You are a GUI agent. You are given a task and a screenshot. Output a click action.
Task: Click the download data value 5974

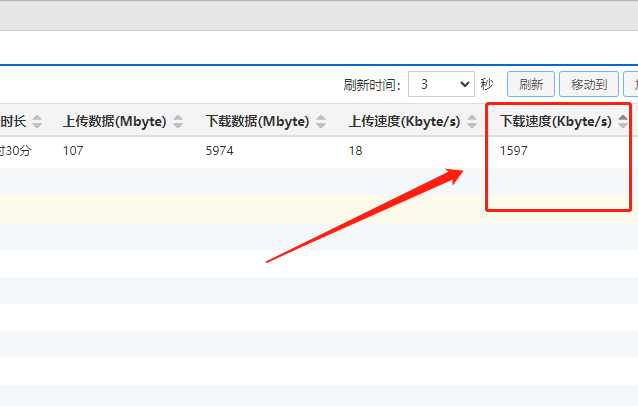pos(219,151)
